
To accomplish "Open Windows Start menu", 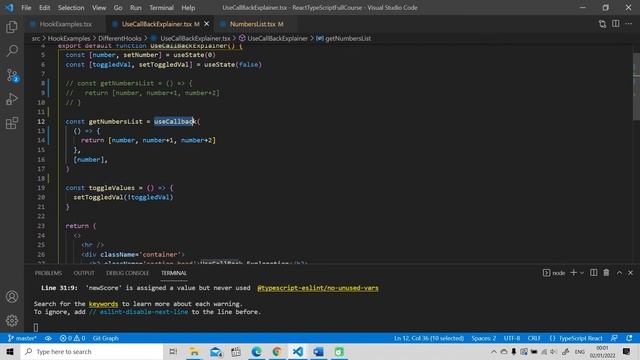I will click(10, 351).
